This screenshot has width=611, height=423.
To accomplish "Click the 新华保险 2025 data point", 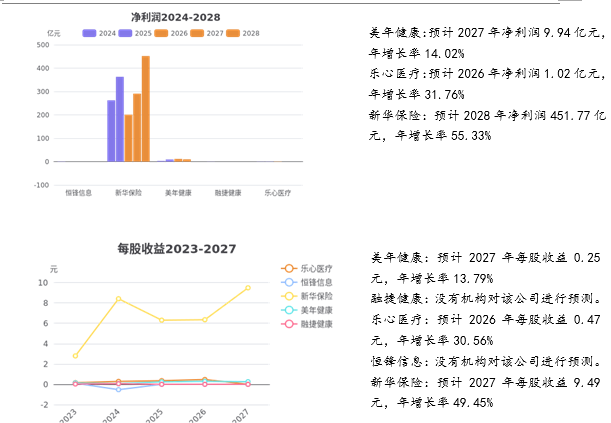I will tap(162, 320).
